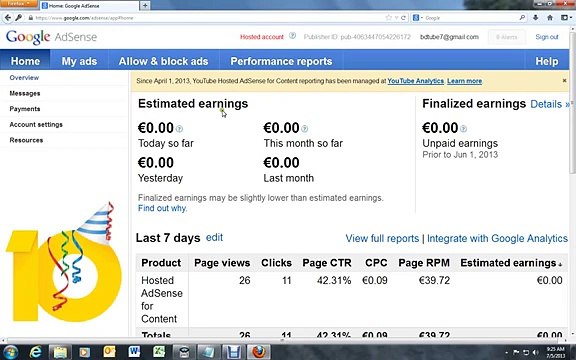Select Payments in the sidebar

[x=25, y=109]
